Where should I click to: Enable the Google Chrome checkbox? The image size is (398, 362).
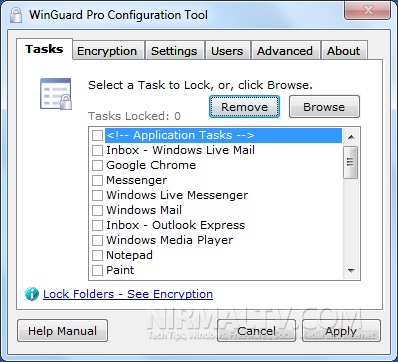click(97, 165)
